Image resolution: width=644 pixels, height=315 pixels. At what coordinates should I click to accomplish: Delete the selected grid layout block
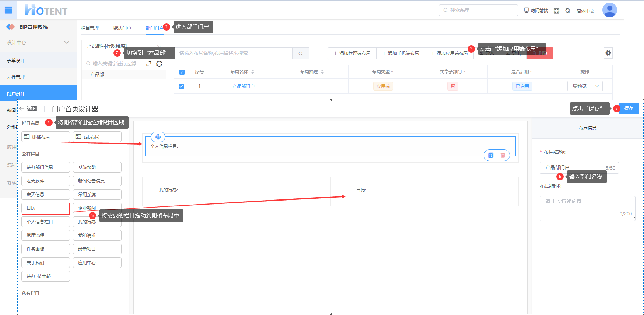[x=503, y=155]
